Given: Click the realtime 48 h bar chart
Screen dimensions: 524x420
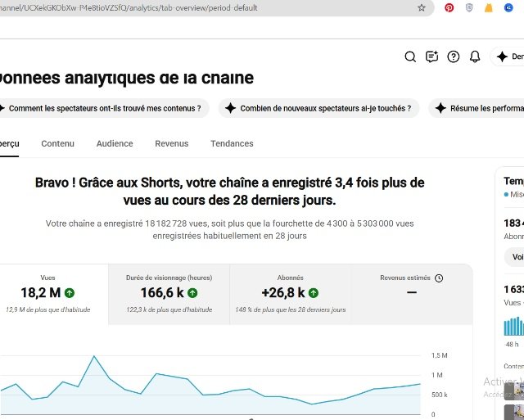Looking at the screenshot, I should tap(514, 326).
